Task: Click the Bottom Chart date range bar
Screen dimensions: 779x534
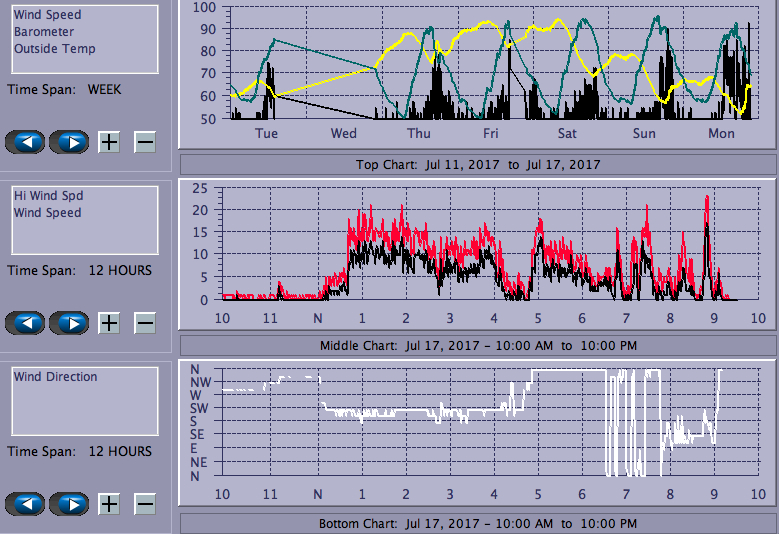Action: click(x=477, y=524)
